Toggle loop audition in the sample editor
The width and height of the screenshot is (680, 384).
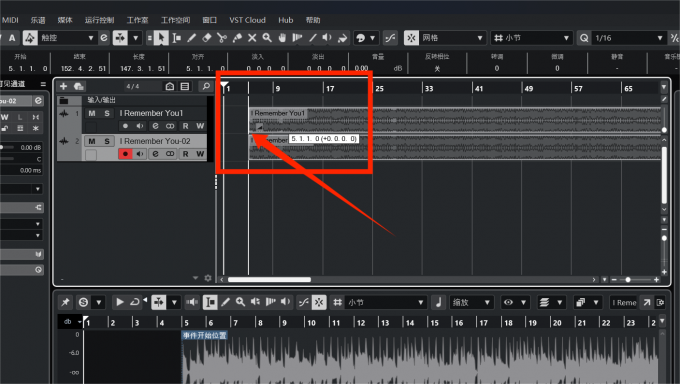pos(135,302)
